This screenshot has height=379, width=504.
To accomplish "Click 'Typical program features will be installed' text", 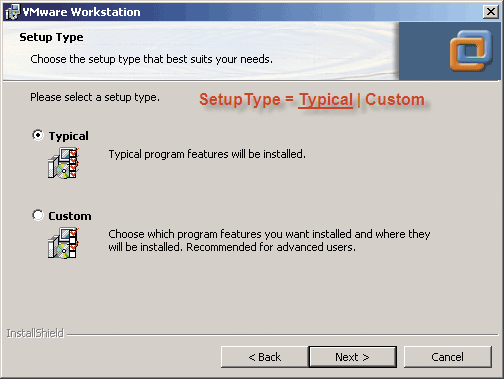I will tap(207, 154).
